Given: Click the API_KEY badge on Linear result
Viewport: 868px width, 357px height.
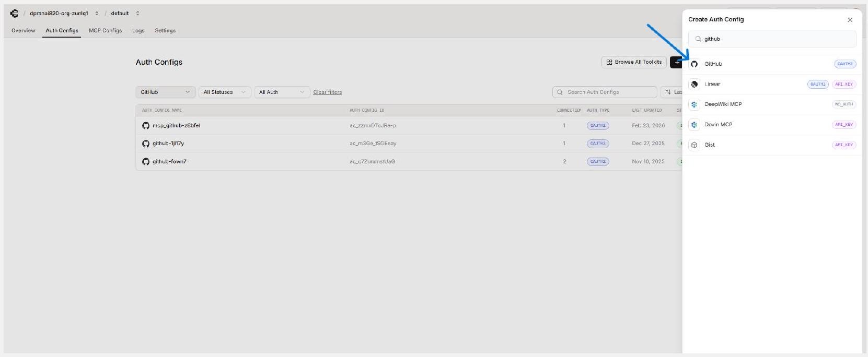Looking at the screenshot, I should 844,84.
